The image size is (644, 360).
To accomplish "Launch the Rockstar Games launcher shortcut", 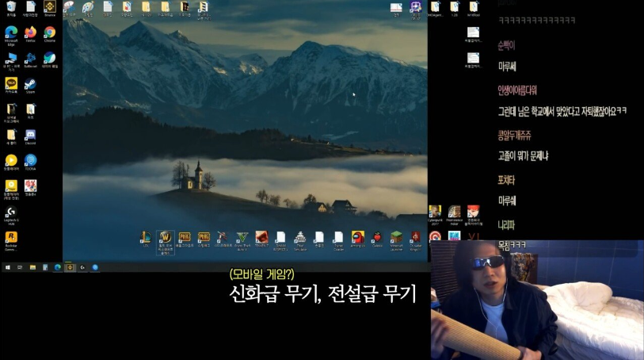I will pos(11,241).
